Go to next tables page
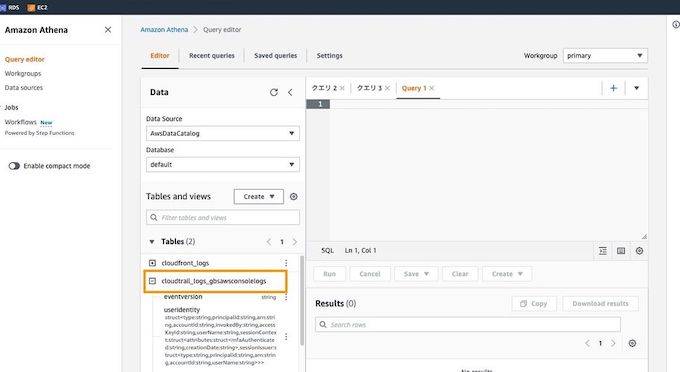 coord(295,241)
